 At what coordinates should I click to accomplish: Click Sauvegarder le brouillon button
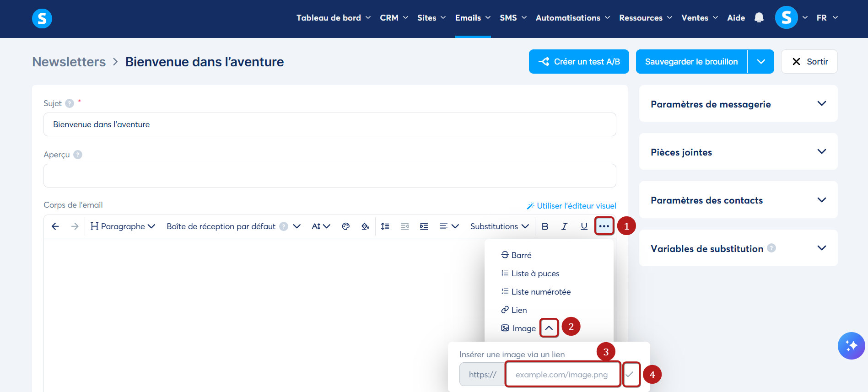point(691,62)
